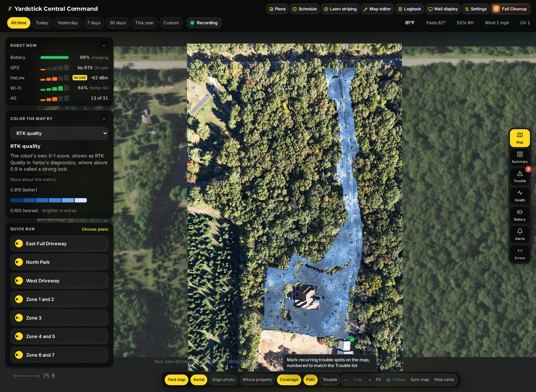Open the Logbook
The height and width of the screenshot is (392, 536).
click(410, 9)
